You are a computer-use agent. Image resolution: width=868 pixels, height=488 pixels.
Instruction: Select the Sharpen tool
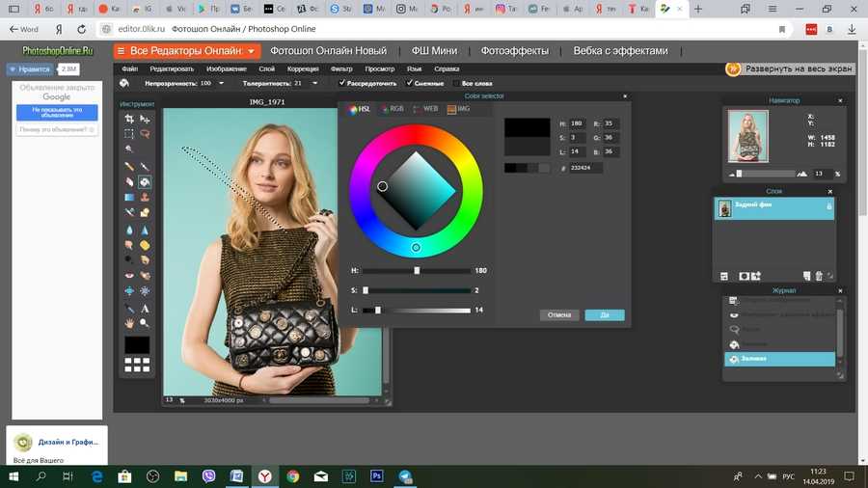coord(145,230)
